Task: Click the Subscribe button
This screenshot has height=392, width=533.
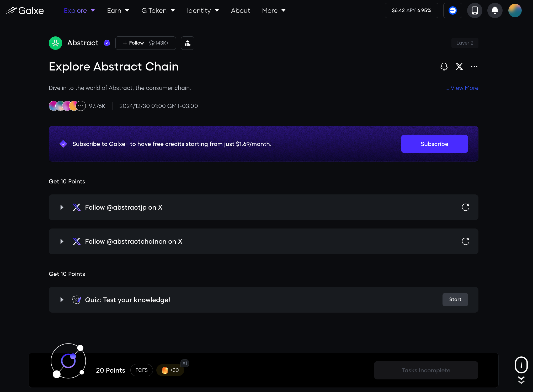Action: 434,144
